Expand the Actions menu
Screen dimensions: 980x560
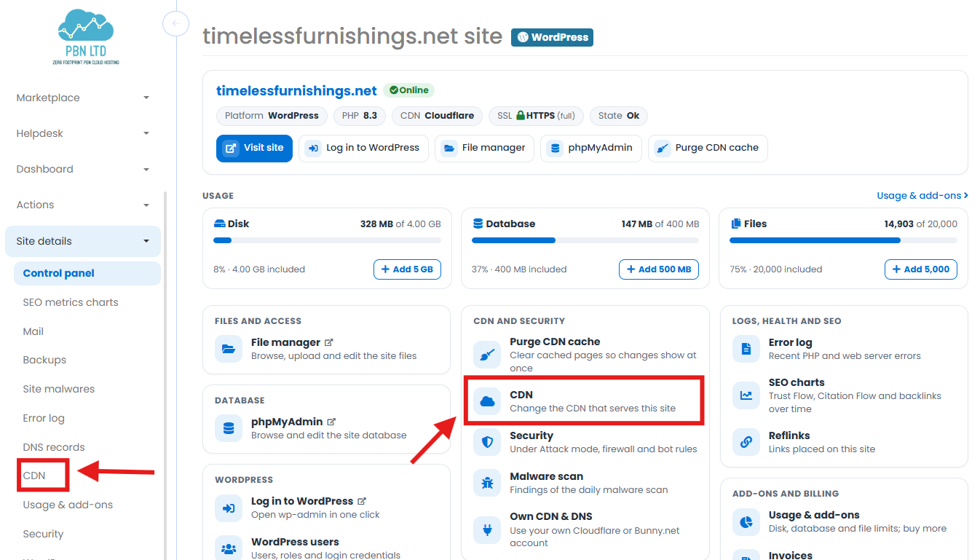[x=83, y=205]
